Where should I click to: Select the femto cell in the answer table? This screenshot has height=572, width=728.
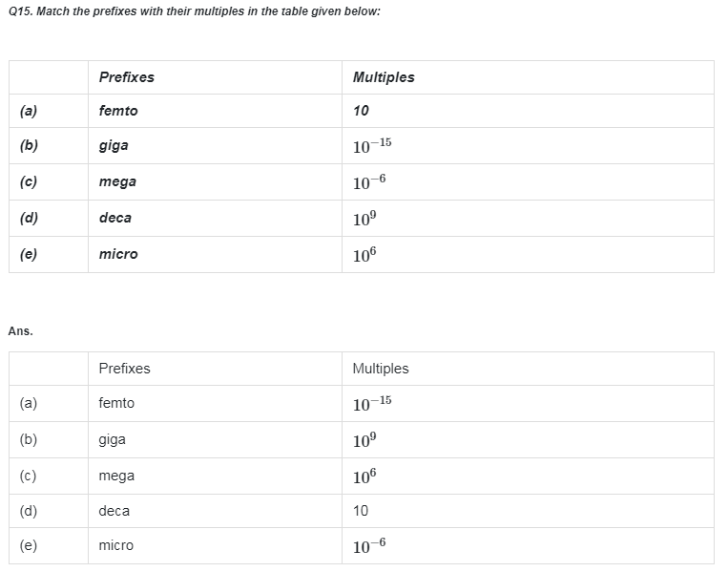[116, 403]
